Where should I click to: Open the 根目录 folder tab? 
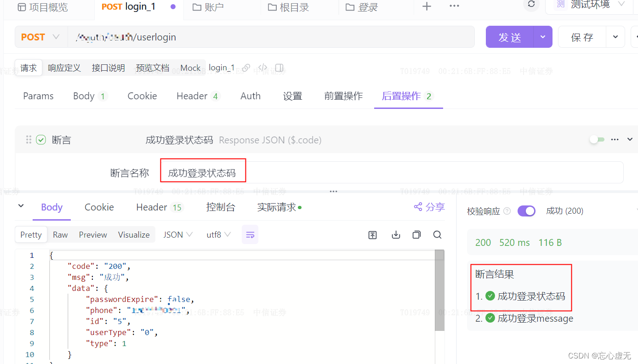point(289,7)
